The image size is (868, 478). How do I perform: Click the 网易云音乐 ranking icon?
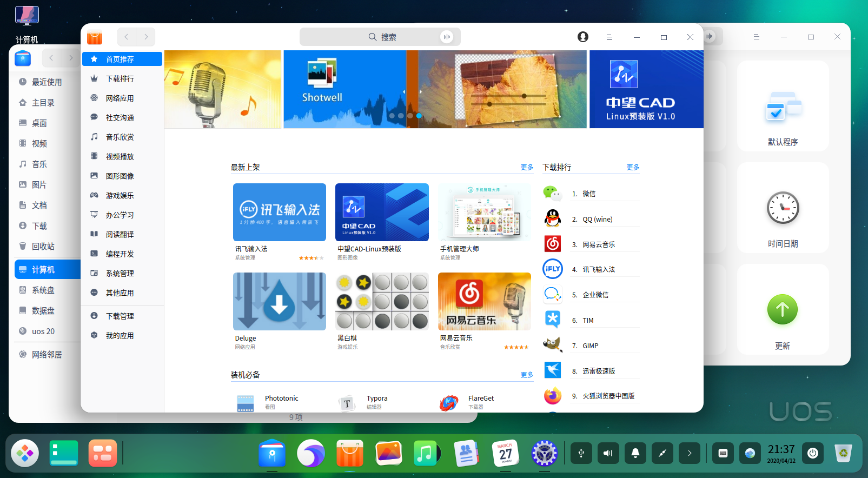(x=552, y=244)
